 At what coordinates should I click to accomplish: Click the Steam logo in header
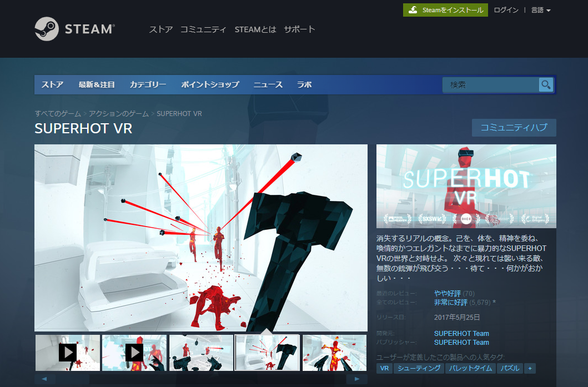(x=75, y=29)
